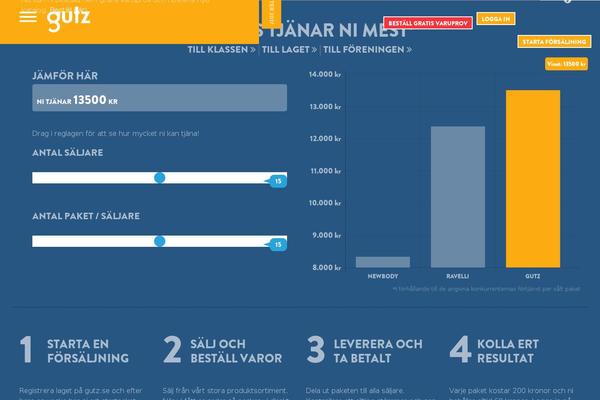Click the value bubble on Antal säljare slider
The width and height of the screenshot is (600, 400).
tap(277, 181)
